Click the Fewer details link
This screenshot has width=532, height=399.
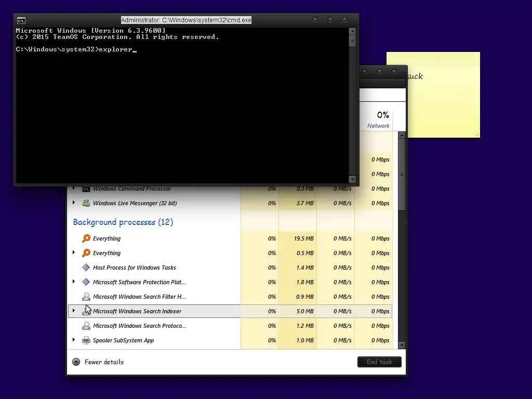tap(104, 362)
